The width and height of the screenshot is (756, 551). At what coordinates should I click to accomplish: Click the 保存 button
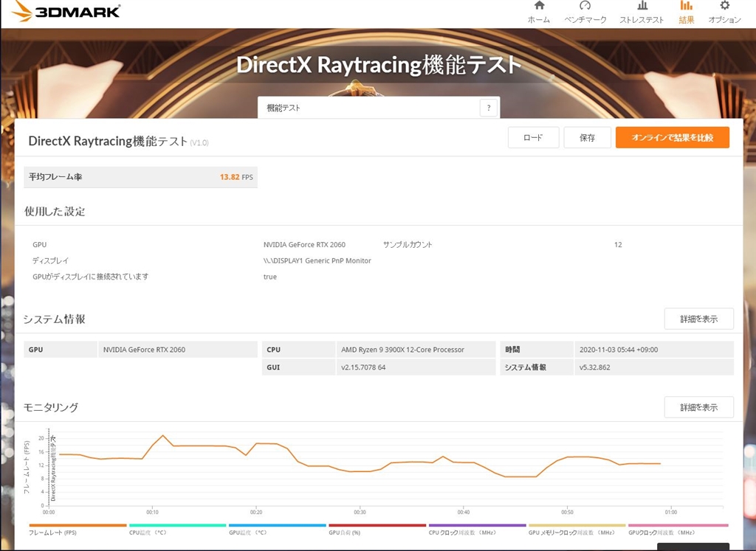coord(587,138)
